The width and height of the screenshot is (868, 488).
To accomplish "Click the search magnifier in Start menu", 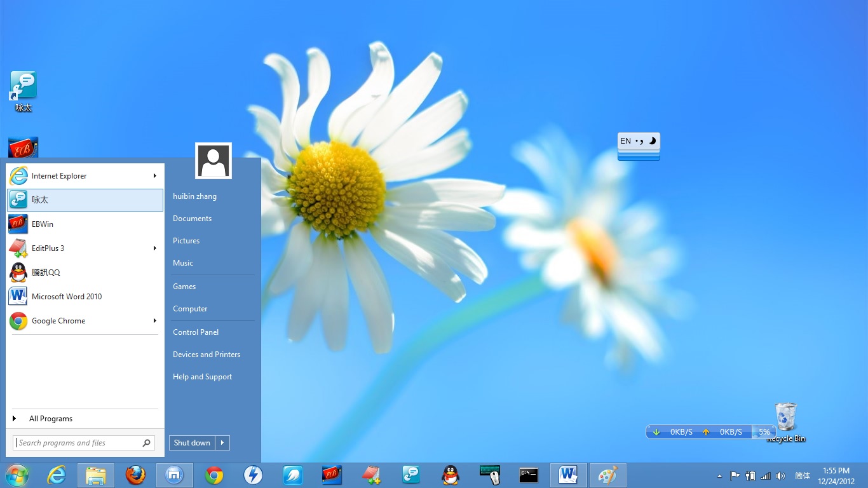I will pyautogui.click(x=146, y=443).
